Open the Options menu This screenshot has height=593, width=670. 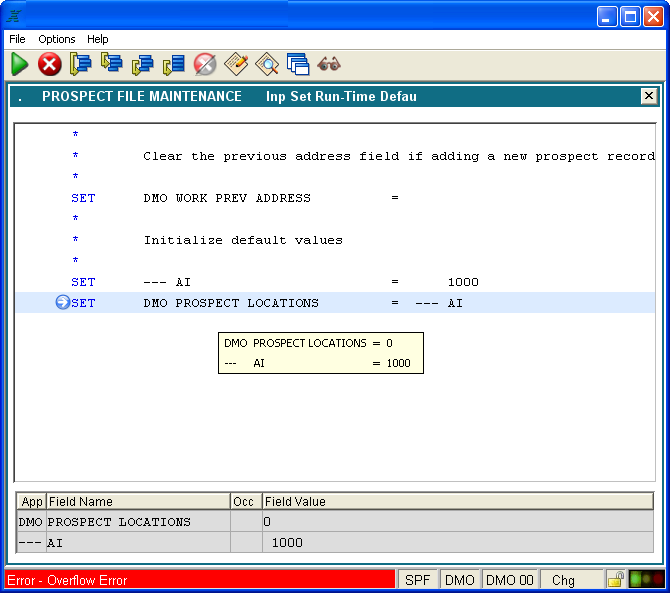pyautogui.click(x=57, y=39)
